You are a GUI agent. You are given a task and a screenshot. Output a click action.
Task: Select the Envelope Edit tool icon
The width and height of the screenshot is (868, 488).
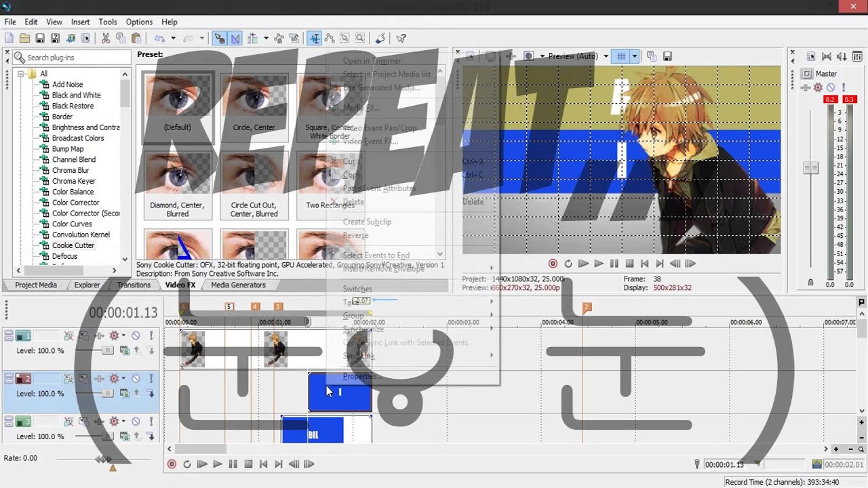point(330,39)
